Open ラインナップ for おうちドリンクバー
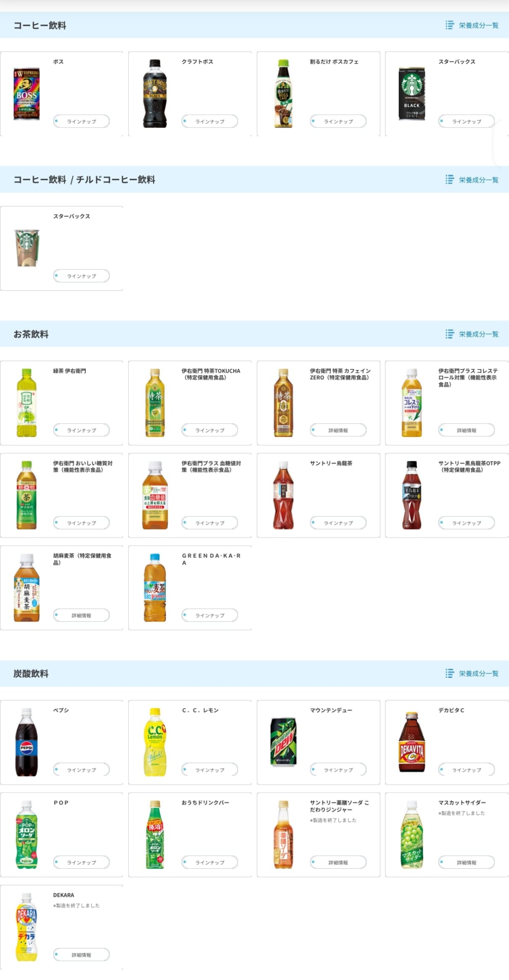Image resolution: width=509 pixels, height=980 pixels. (210, 863)
